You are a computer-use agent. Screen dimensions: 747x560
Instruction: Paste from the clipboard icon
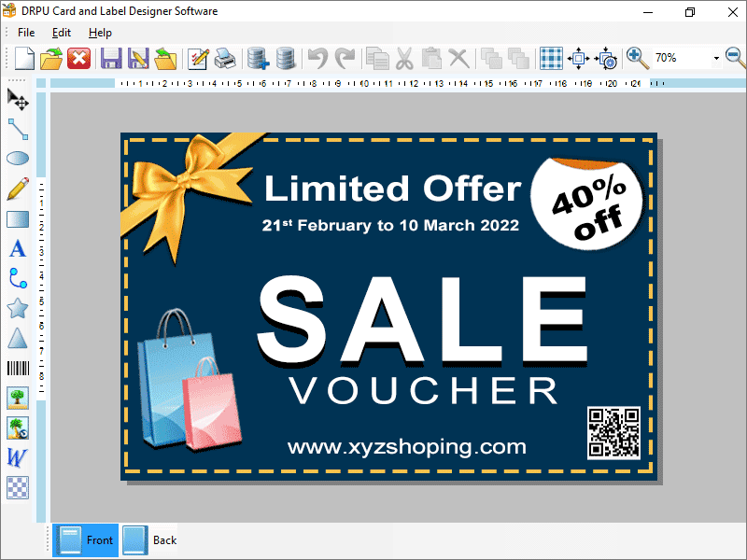click(x=431, y=59)
